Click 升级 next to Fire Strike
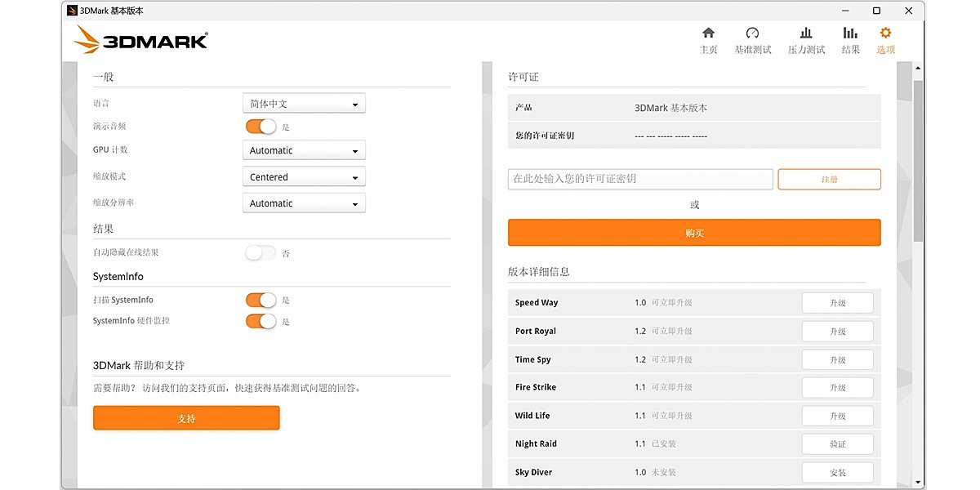This screenshot has width=980, height=490. coord(837,387)
